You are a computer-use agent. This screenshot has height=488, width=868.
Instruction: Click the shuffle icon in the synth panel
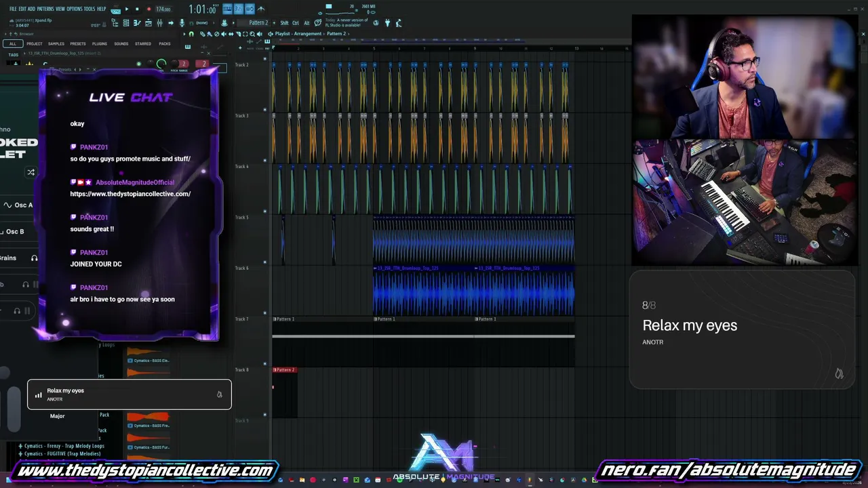click(x=31, y=173)
